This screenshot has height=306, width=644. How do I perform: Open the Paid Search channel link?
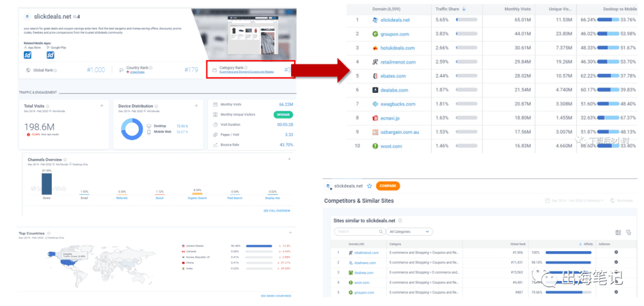coord(236,198)
